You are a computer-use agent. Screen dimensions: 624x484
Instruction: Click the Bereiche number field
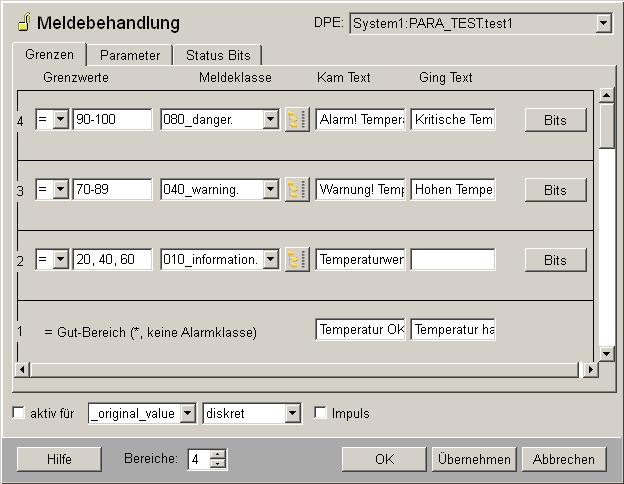200,459
